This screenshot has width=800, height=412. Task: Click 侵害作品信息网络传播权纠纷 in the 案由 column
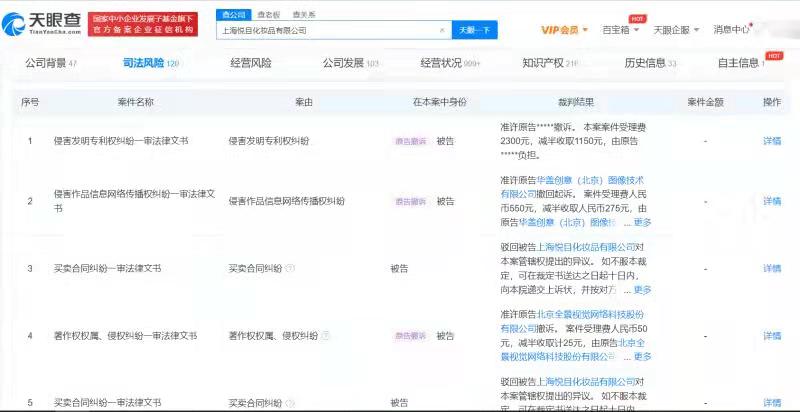tap(287, 201)
